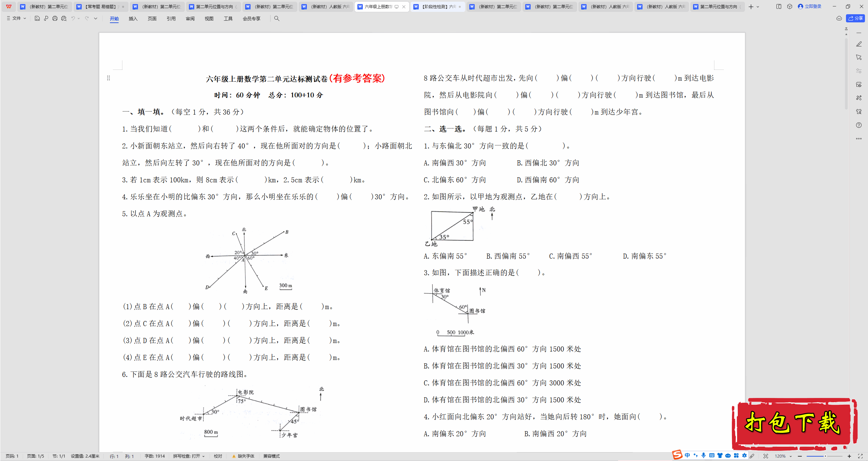Open the property settings sliders in right sidebar
This screenshot has width=868, height=461.
pos(859,71)
